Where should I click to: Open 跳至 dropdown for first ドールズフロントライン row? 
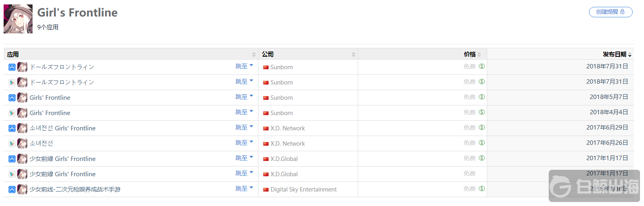point(244,66)
